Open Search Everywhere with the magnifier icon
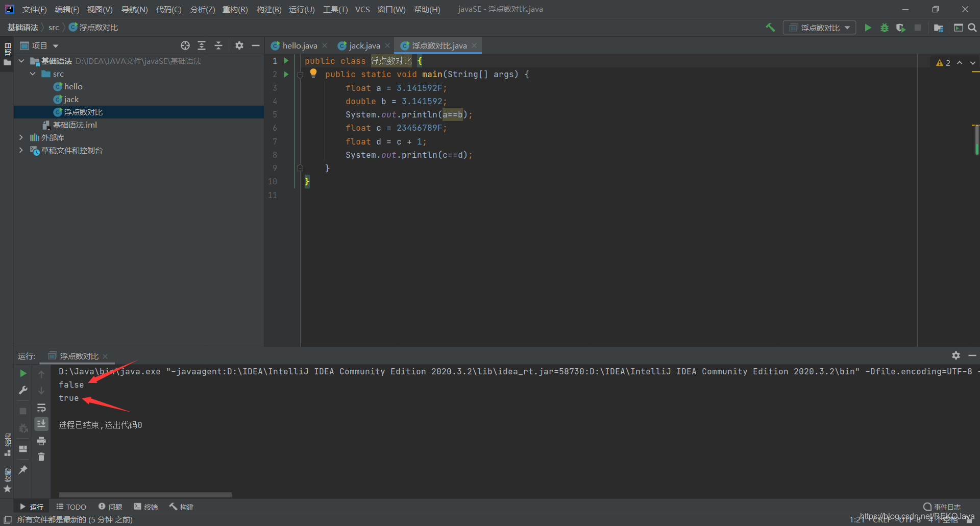This screenshot has width=980, height=526. tap(972, 28)
